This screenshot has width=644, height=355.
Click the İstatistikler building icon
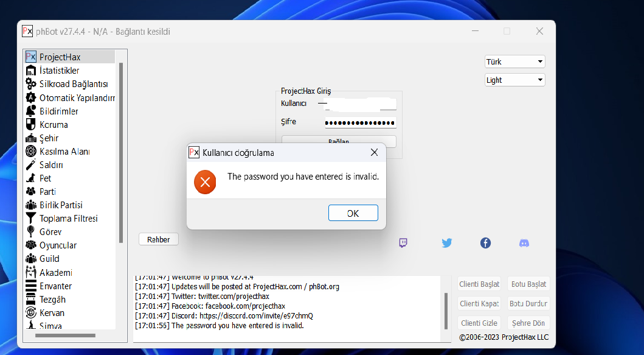click(x=30, y=71)
